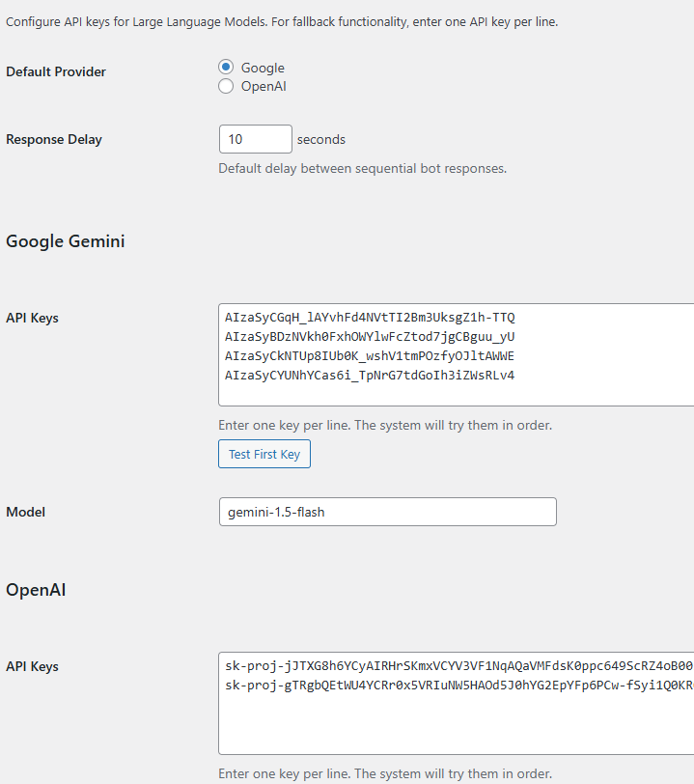Click the Response Delay seconds field
Viewport: 694px width, 784px height.
coord(256,139)
